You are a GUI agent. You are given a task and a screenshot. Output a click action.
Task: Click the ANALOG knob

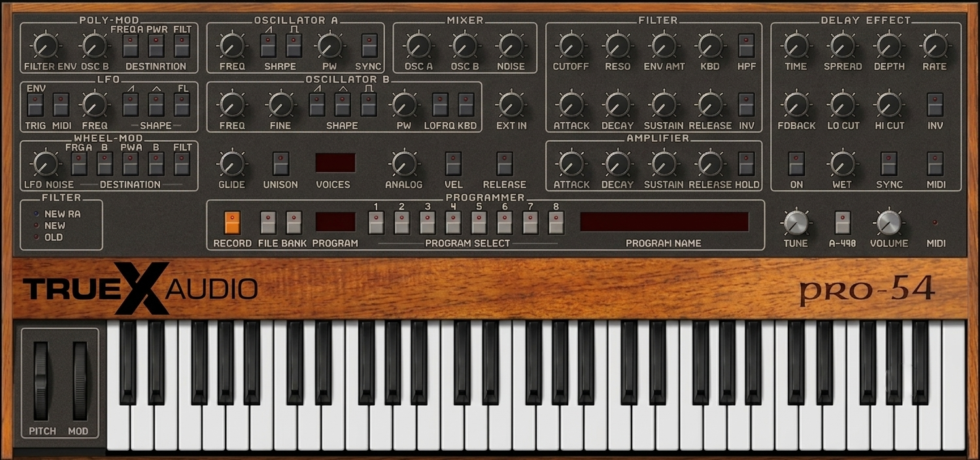click(x=403, y=163)
